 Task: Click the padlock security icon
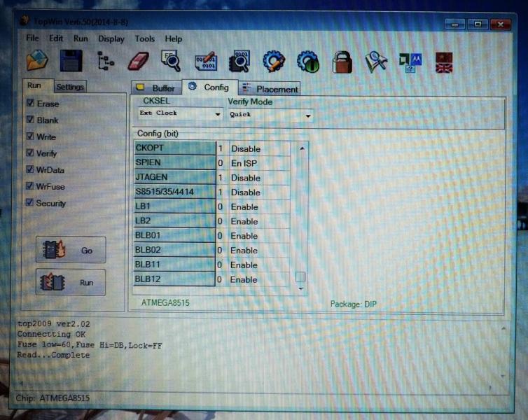[342, 62]
